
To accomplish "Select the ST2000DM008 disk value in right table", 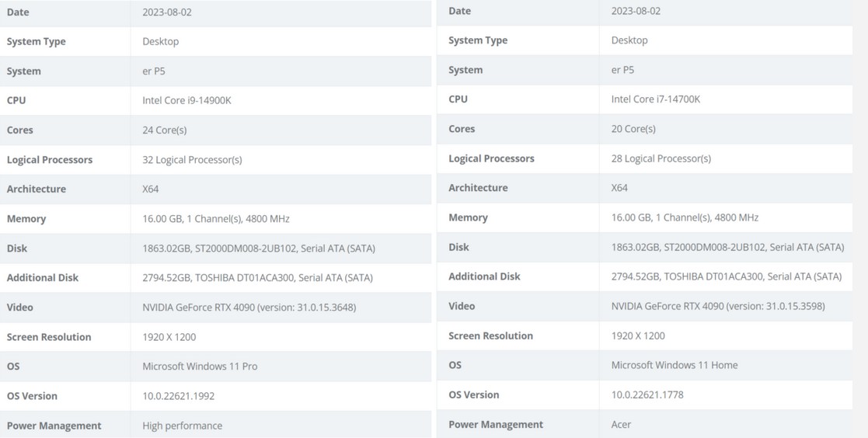I will point(727,247).
